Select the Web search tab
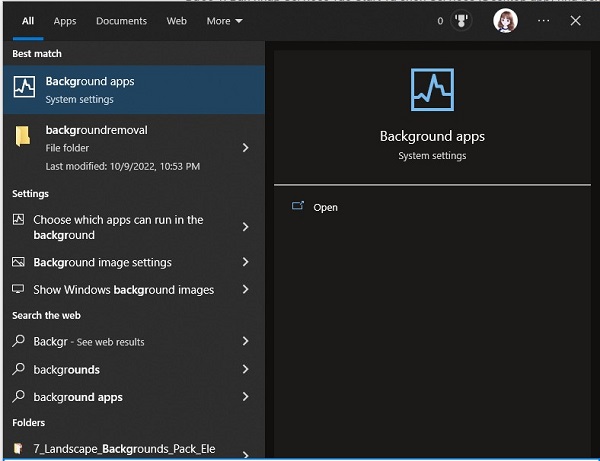 (176, 21)
